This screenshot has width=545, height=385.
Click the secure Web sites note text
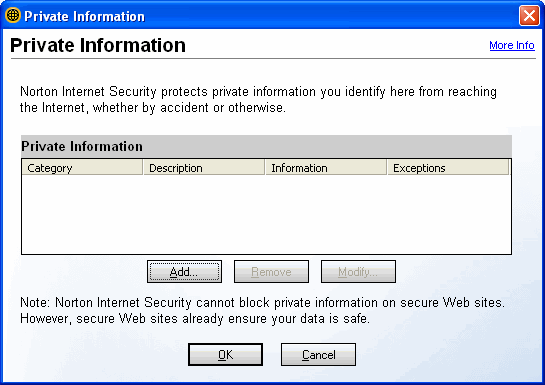(x=262, y=310)
